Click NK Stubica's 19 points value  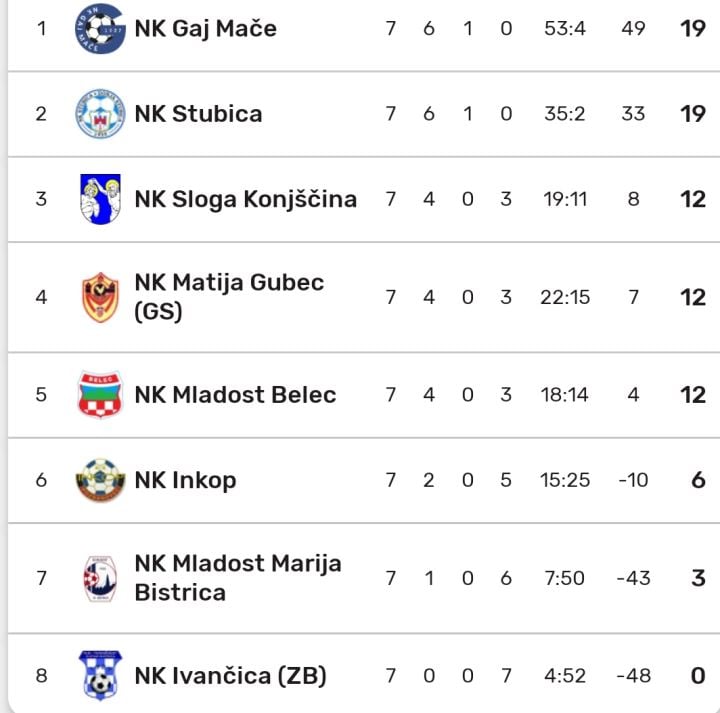(x=693, y=114)
